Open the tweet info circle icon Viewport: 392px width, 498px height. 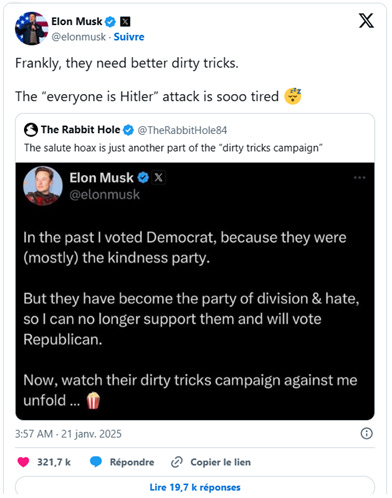pyautogui.click(x=366, y=434)
